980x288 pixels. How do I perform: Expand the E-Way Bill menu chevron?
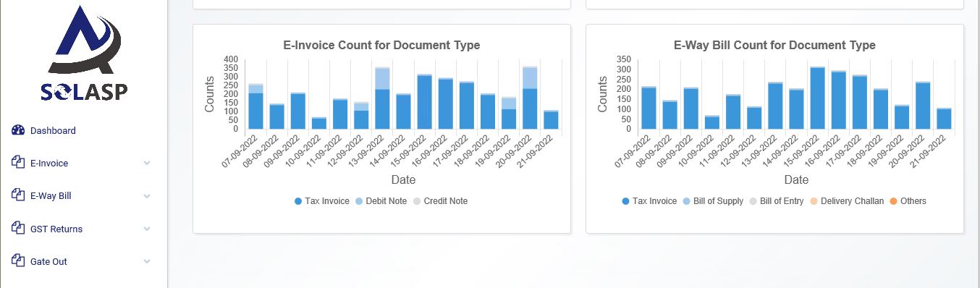147,196
